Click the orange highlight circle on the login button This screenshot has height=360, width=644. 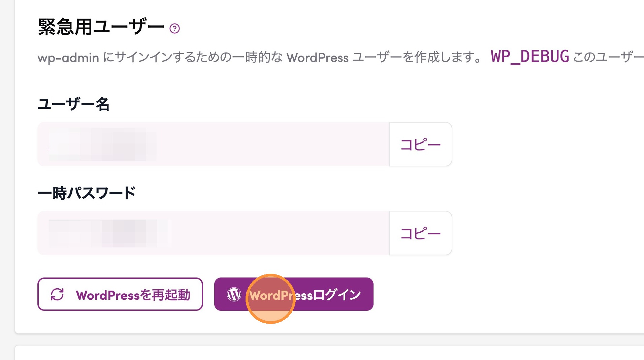point(270,299)
